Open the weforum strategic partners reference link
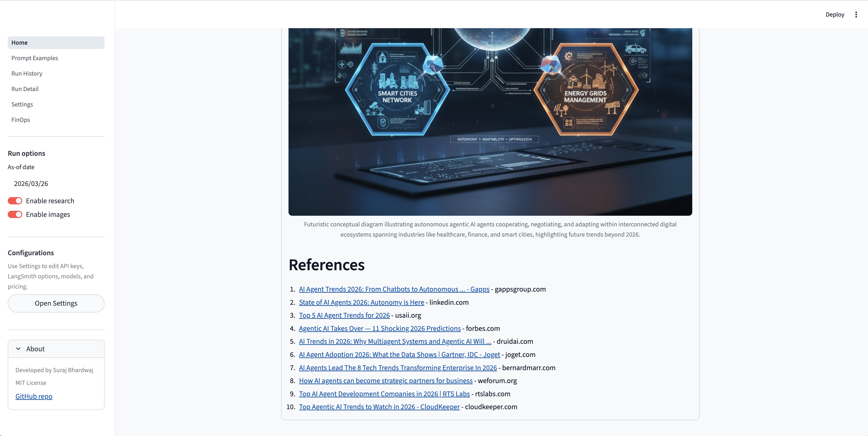The height and width of the screenshot is (436, 868). (x=386, y=381)
